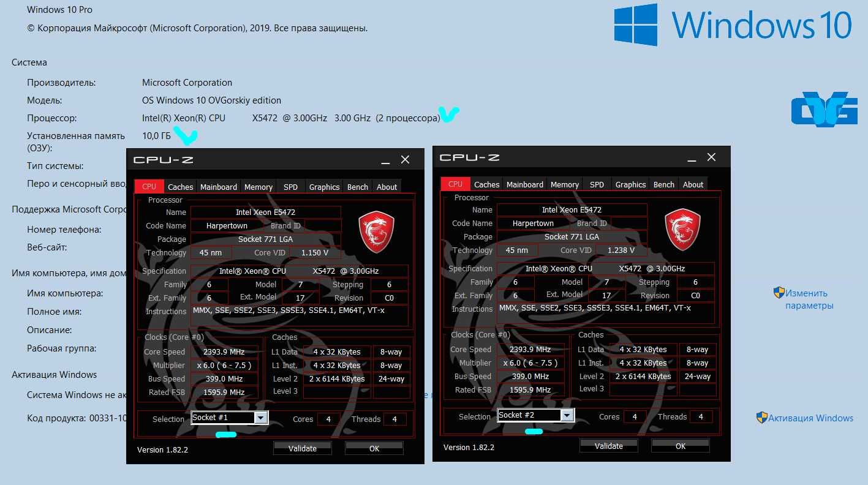The image size is (868, 485).
Task: Click the Windows 10 logo at top right
Action: click(x=733, y=25)
